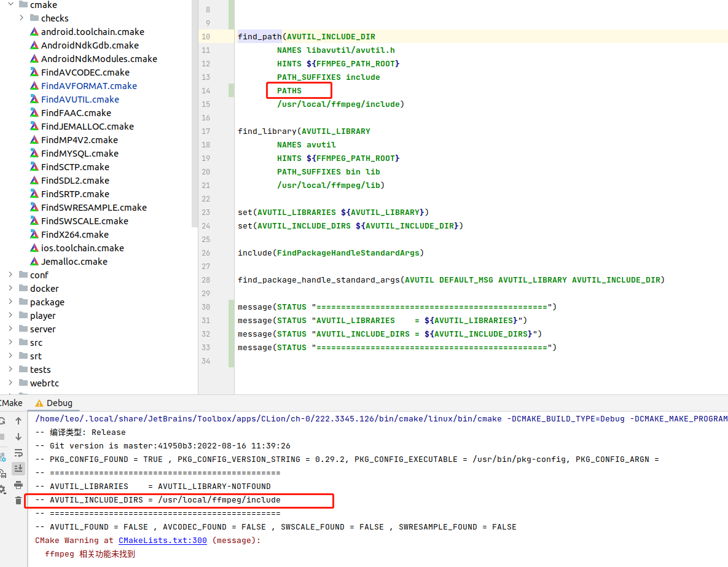Expand the conf folder

pyautogui.click(x=10, y=275)
